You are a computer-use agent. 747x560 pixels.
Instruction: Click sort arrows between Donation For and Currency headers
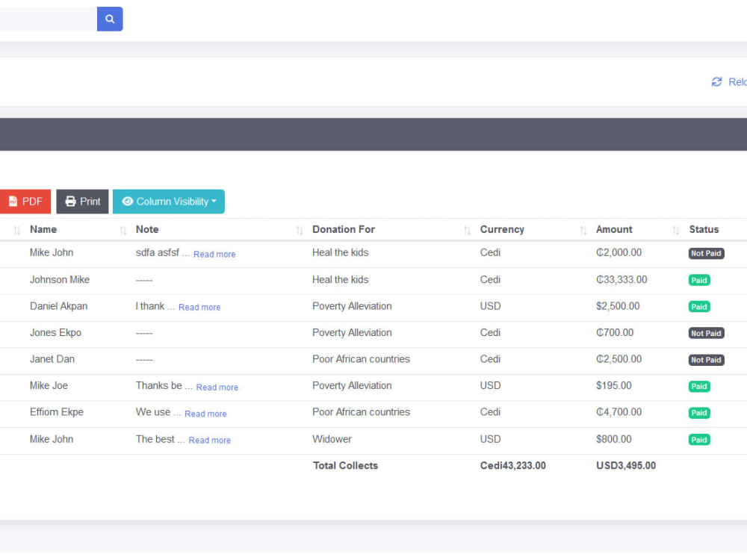(467, 231)
